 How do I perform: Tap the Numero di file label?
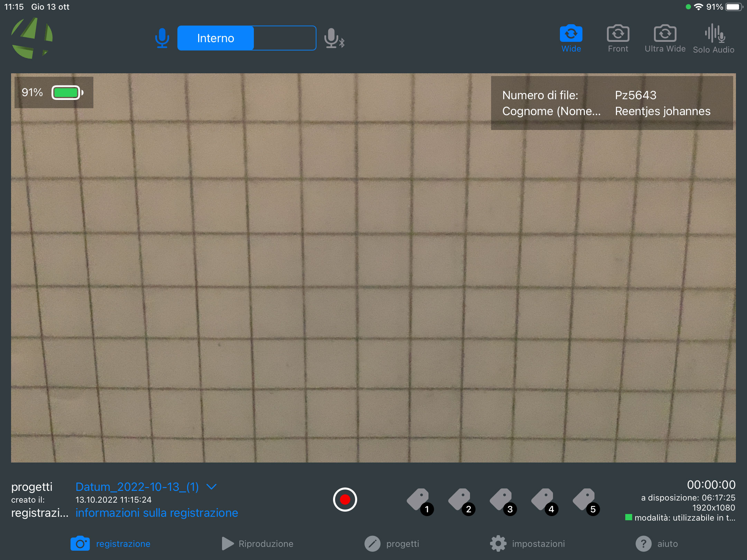click(x=540, y=95)
